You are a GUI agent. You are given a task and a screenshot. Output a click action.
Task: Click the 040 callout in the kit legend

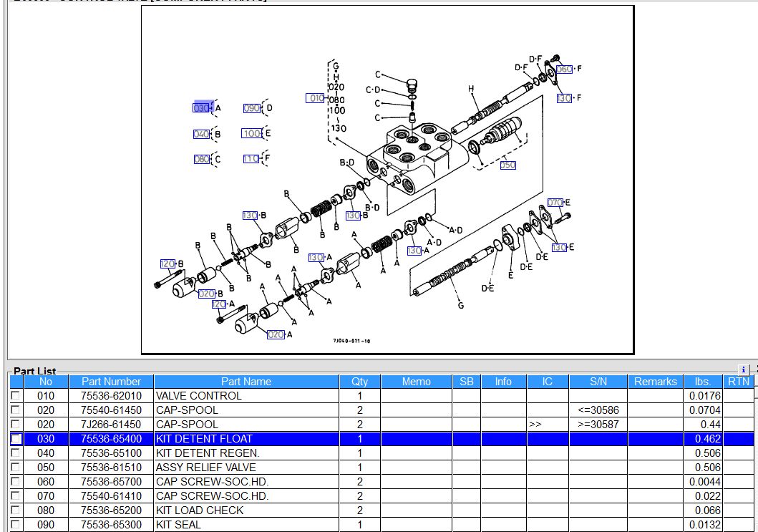(x=202, y=134)
